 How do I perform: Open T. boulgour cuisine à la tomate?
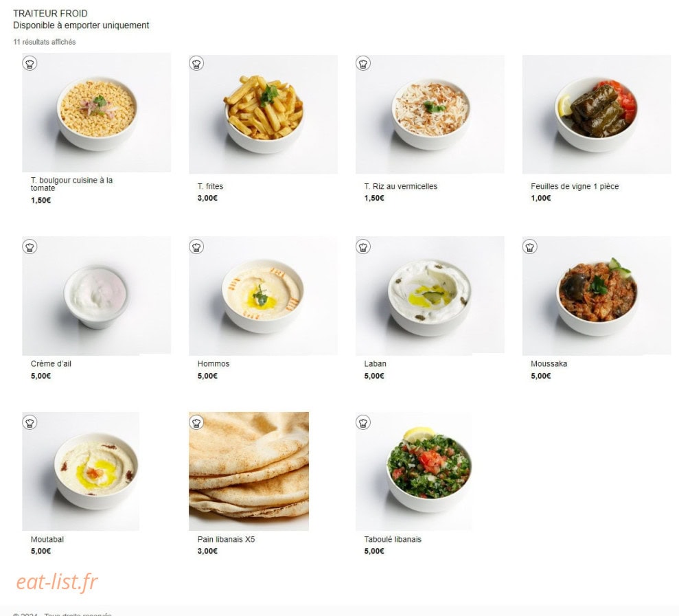click(71, 184)
